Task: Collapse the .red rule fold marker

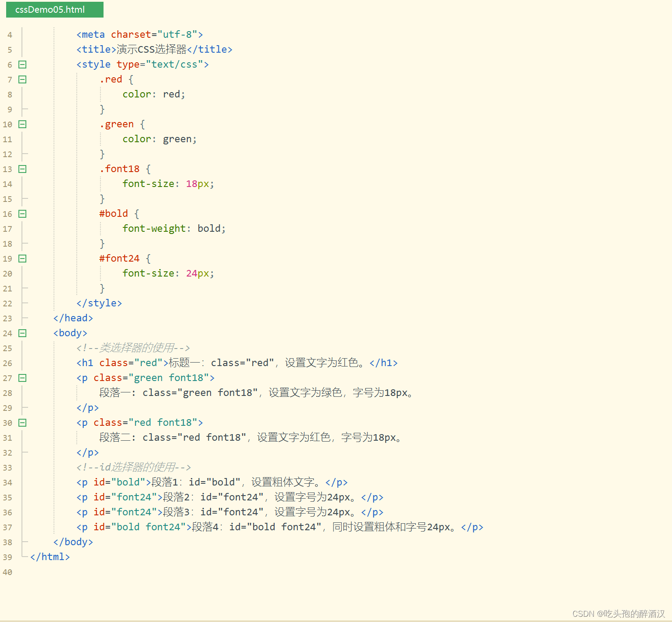Action: (22, 79)
